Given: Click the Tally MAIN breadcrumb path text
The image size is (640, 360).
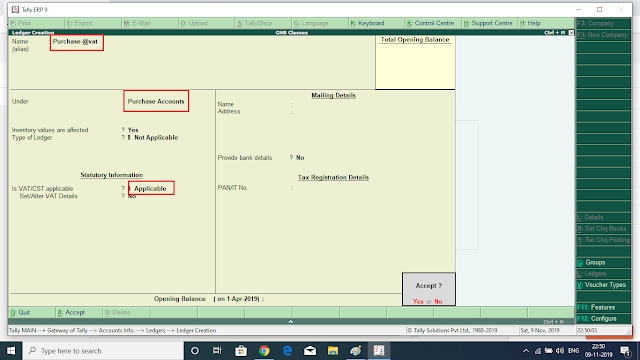Looking at the screenshot, I should pos(112,331).
